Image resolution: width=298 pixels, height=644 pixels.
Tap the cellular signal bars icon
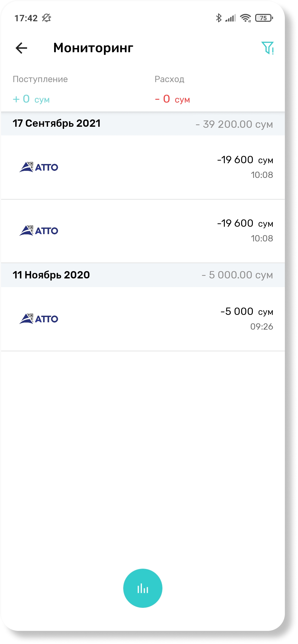[x=230, y=18]
